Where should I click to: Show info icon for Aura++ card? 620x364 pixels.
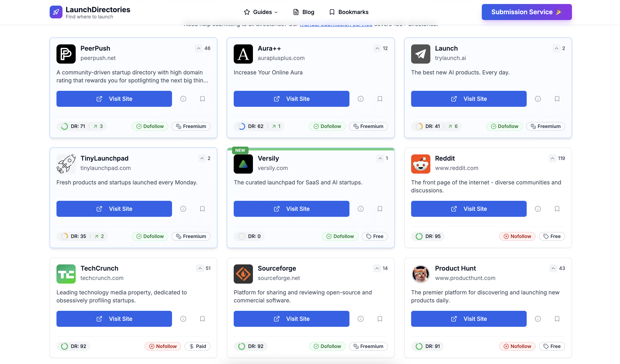click(360, 99)
